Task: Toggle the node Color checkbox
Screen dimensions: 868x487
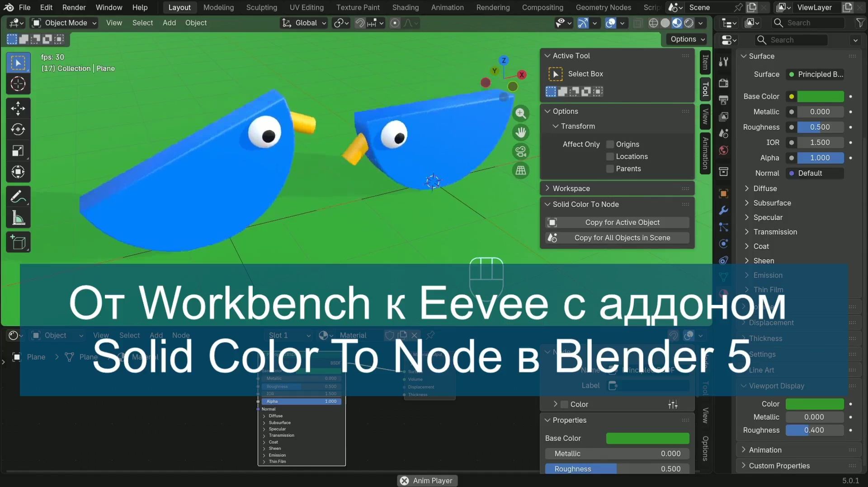Action: 564,404
